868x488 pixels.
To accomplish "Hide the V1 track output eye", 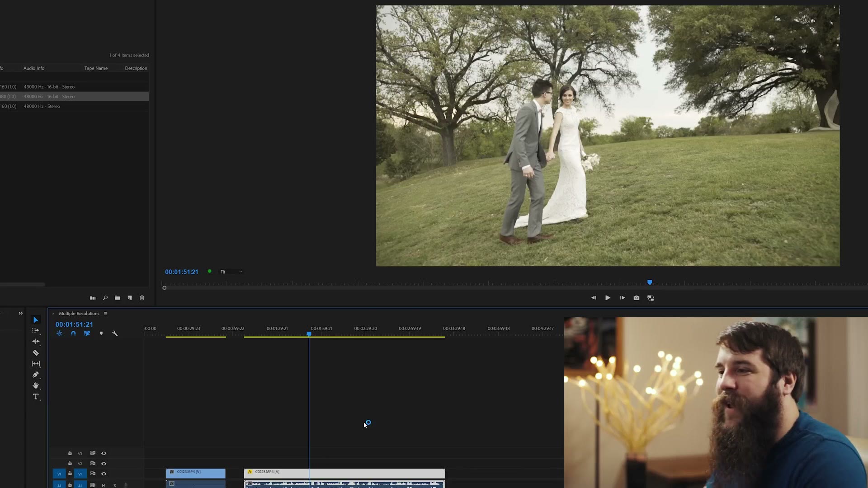I will tap(104, 474).
